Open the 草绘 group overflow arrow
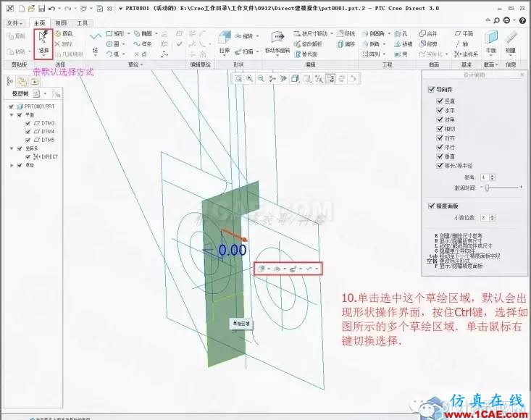531x420 pixels. coord(141,64)
